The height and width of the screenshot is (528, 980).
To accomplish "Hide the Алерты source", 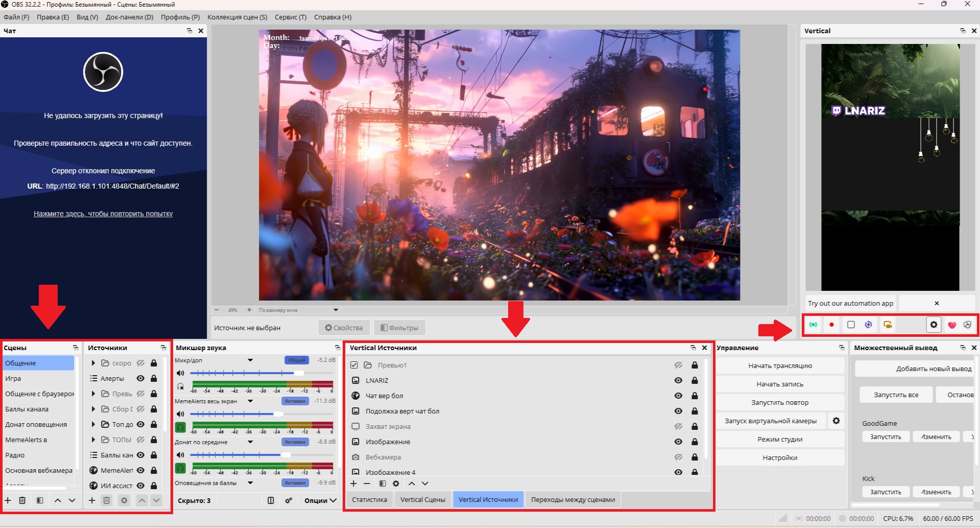I will 140,378.
